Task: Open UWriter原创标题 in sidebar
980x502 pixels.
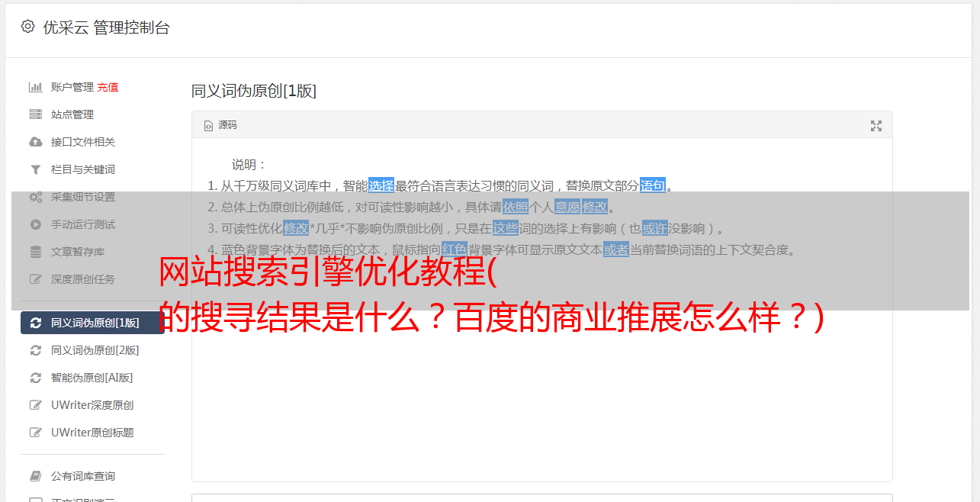Action: pyautogui.click(x=92, y=433)
